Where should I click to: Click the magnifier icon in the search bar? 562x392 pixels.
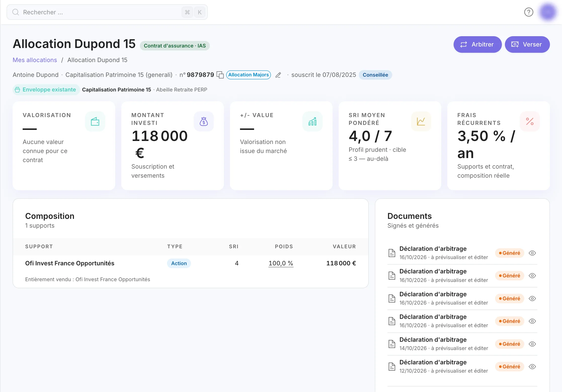(x=16, y=12)
